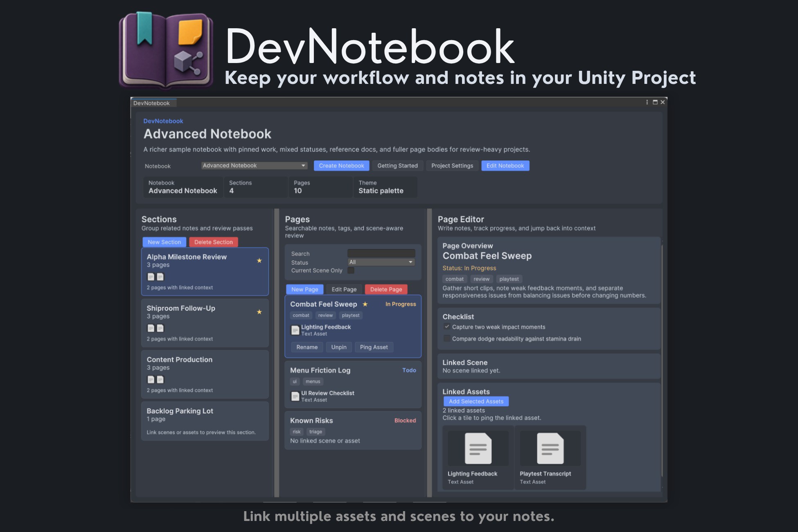Open the Menu Friction Log page
The image size is (798, 532).
pos(353,384)
